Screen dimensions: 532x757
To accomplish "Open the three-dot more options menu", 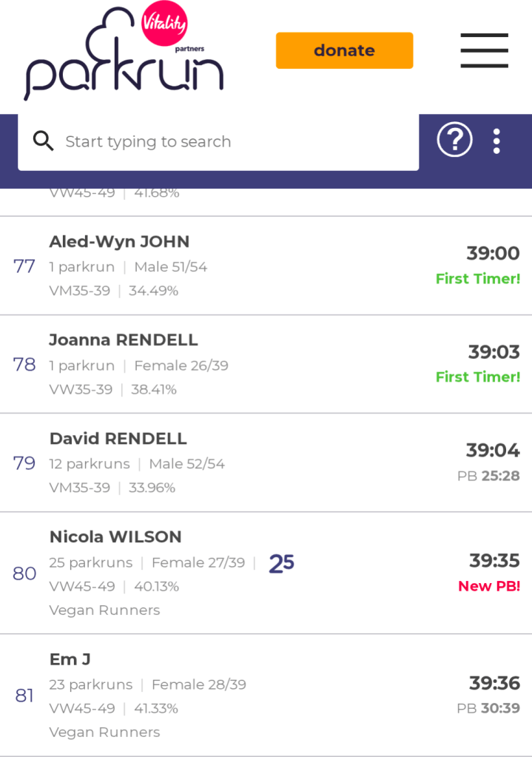I will (496, 141).
